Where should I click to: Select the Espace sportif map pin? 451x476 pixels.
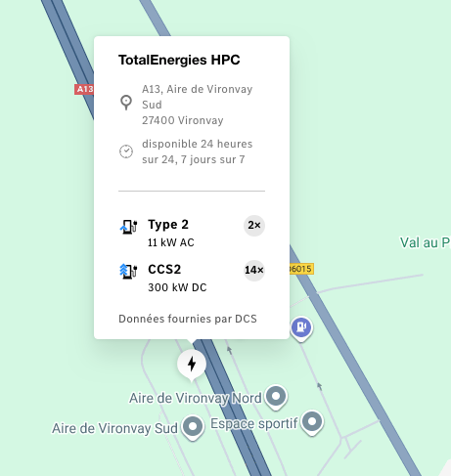tap(312, 422)
